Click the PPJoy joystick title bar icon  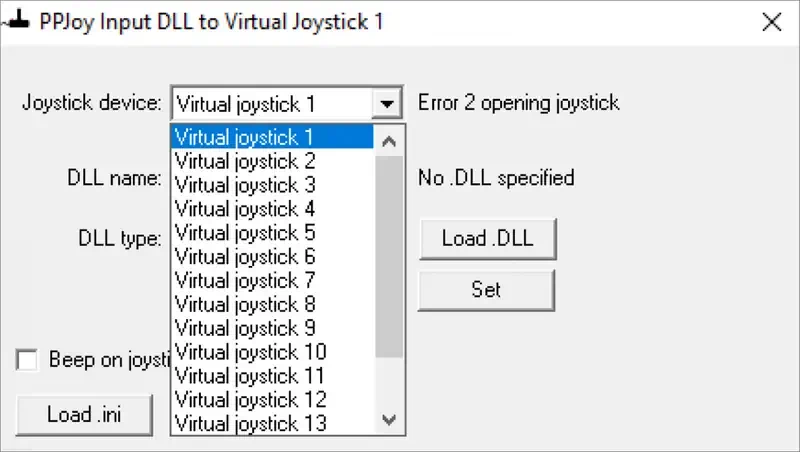pyautogui.click(x=18, y=21)
